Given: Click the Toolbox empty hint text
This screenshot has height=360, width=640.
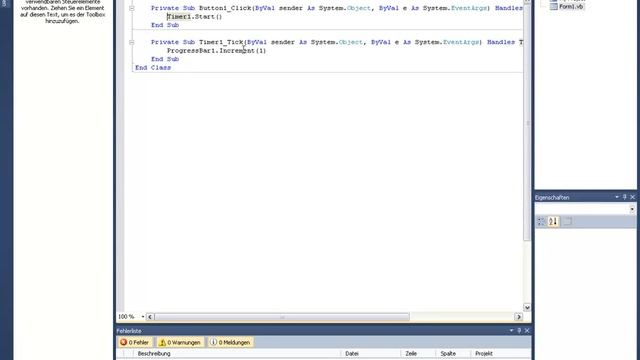Looking at the screenshot, I should 62,11.
